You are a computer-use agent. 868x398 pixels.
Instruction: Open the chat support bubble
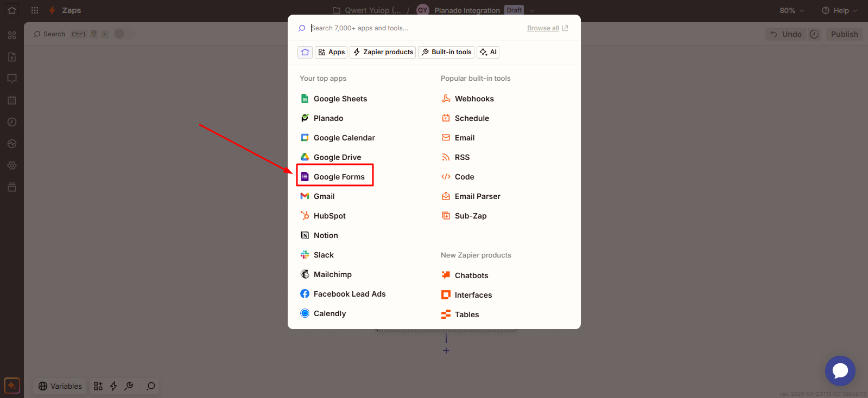[840, 371]
